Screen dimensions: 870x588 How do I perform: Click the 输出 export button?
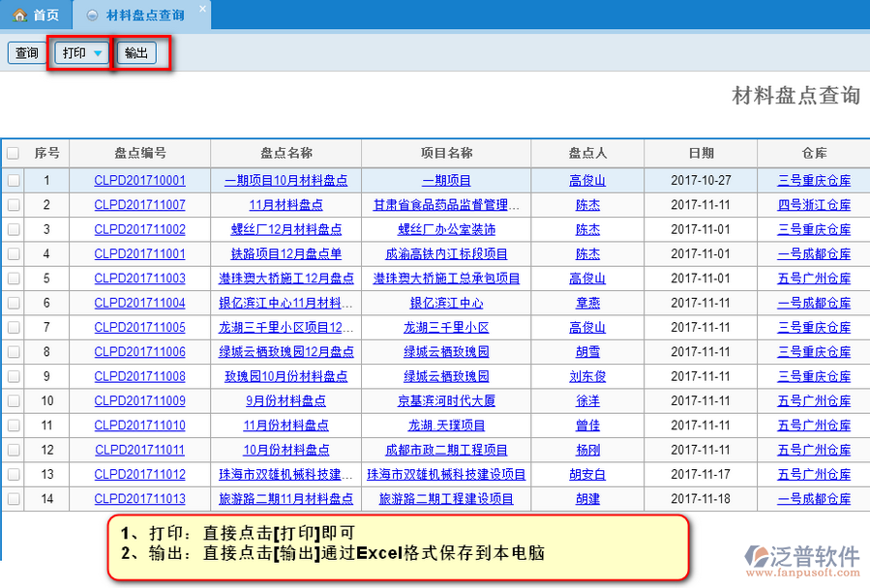[136, 53]
